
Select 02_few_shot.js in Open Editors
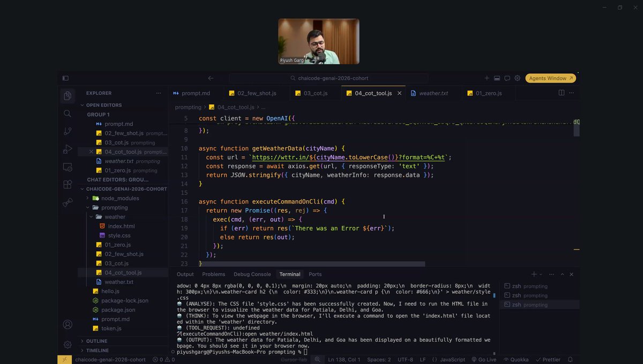(123, 133)
